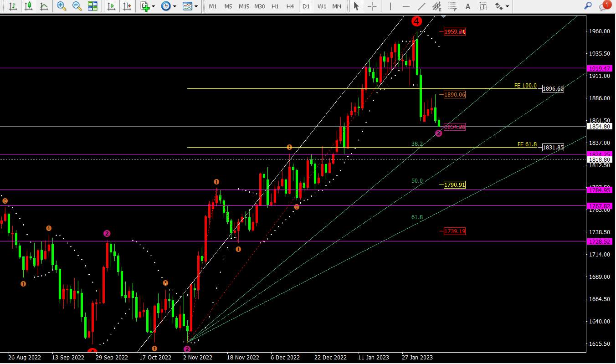Image resolution: width=616 pixels, height=364 pixels.
Task: Click the 1790.91 yellow price label
Action: pos(455,185)
